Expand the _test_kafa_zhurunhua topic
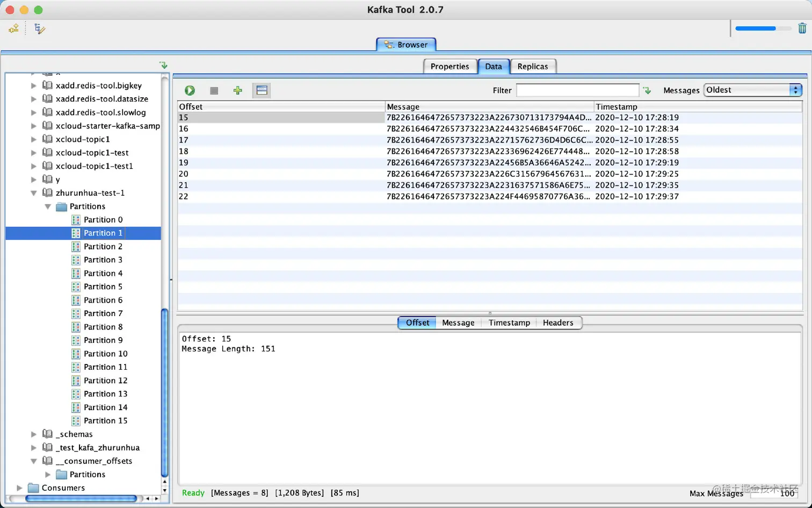 coord(33,448)
